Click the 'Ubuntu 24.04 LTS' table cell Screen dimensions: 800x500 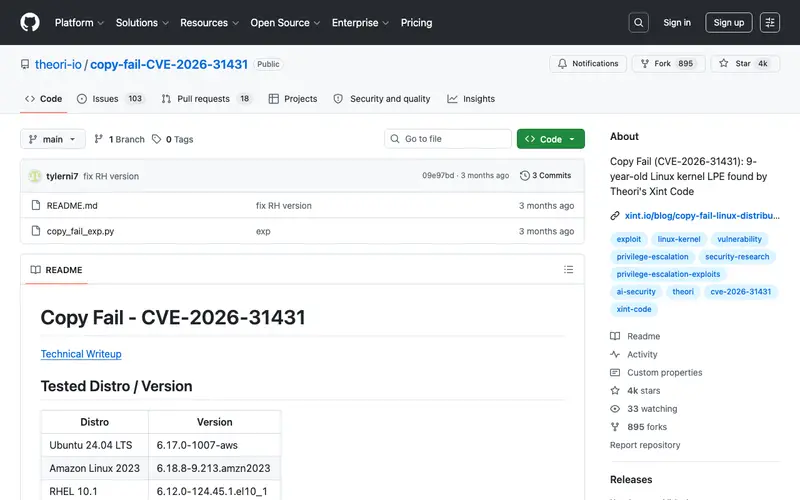pyautogui.click(x=95, y=445)
